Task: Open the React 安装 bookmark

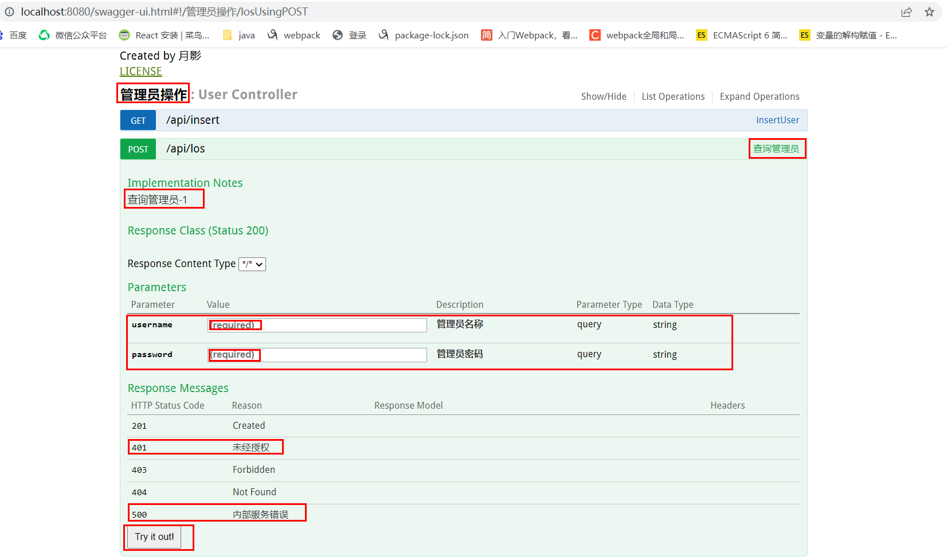Action: pos(165,36)
